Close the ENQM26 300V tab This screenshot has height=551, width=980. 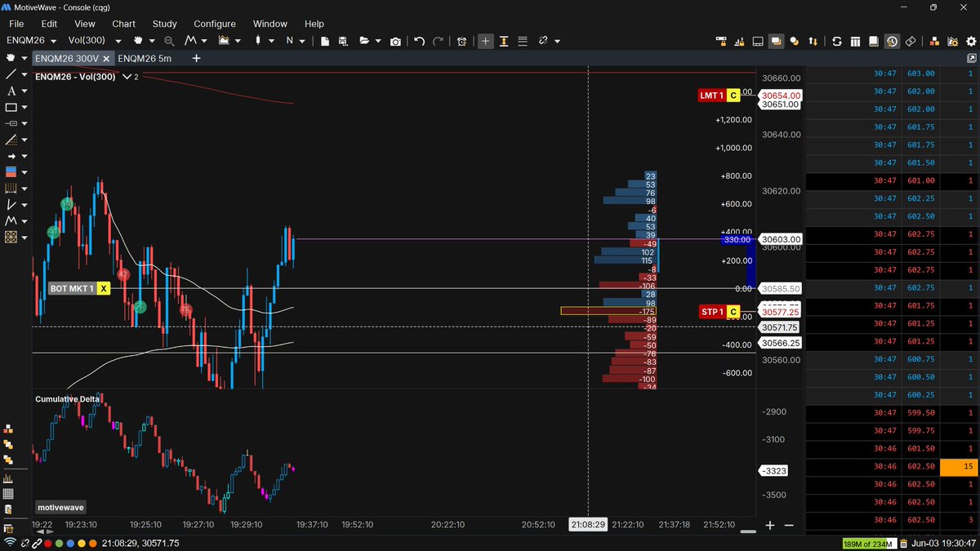pos(107,58)
